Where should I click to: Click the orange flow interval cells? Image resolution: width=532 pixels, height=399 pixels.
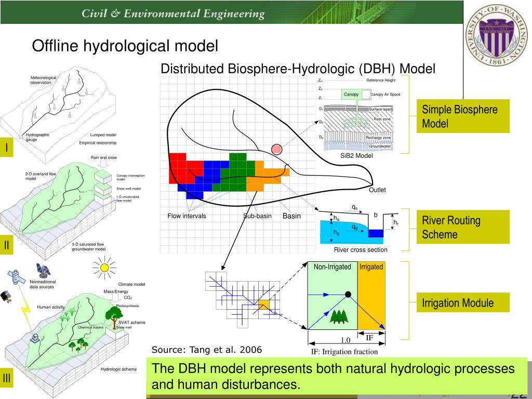coord(268,176)
